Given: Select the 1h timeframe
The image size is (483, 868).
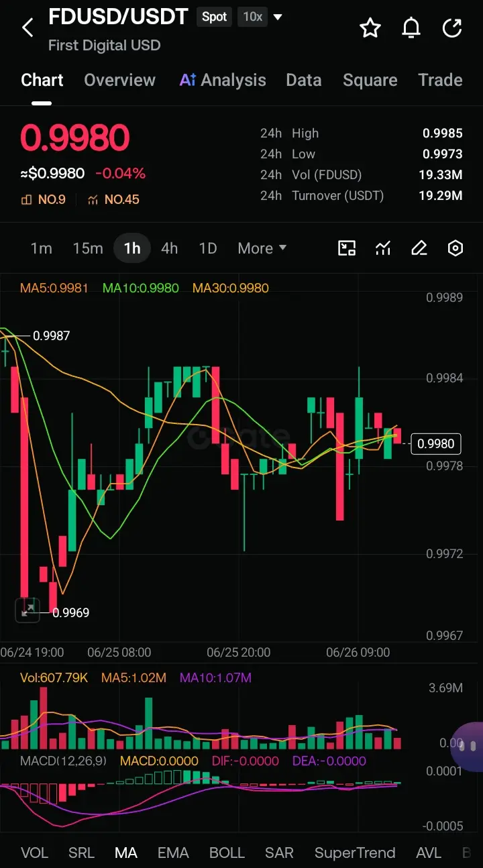Looking at the screenshot, I should tap(132, 248).
